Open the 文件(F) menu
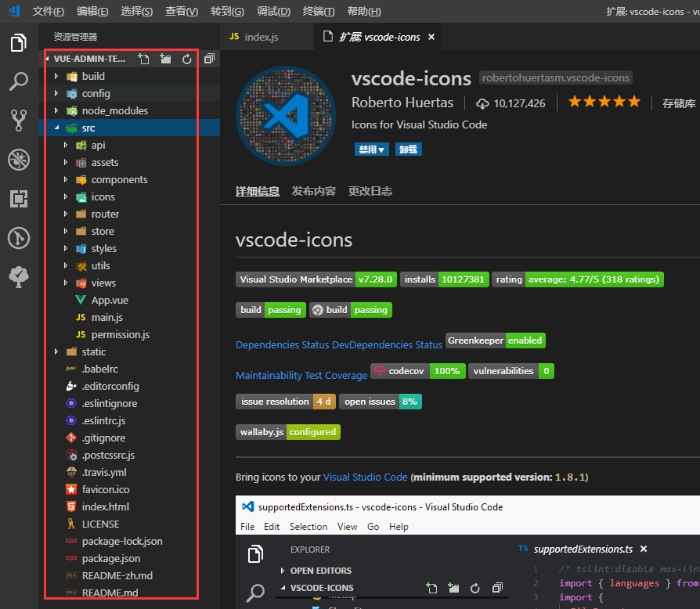This screenshot has width=700, height=609. pyautogui.click(x=49, y=11)
